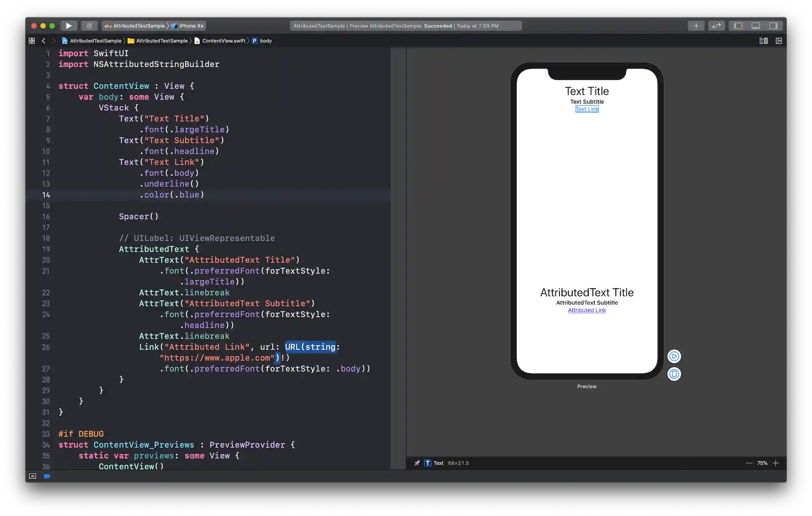Click the Stop button in toolbar

(x=89, y=26)
